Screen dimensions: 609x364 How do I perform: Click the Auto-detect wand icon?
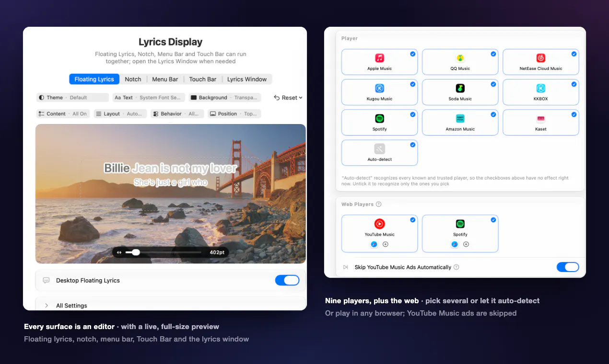(x=379, y=148)
